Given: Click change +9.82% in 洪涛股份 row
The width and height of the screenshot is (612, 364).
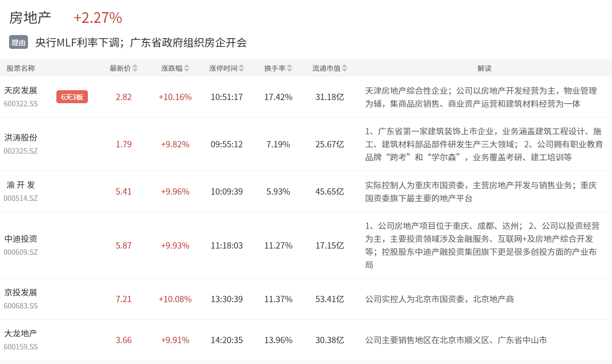Looking at the screenshot, I should coord(175,144).
